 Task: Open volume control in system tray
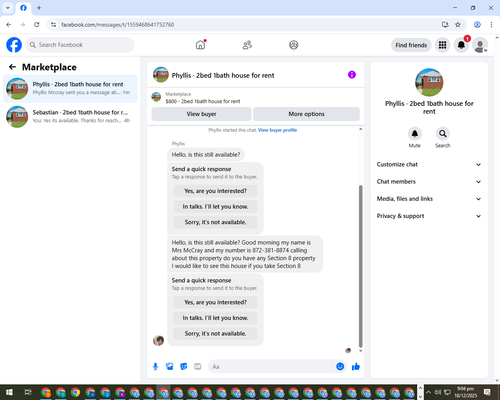pyautogui.click(x=438, y=392)
